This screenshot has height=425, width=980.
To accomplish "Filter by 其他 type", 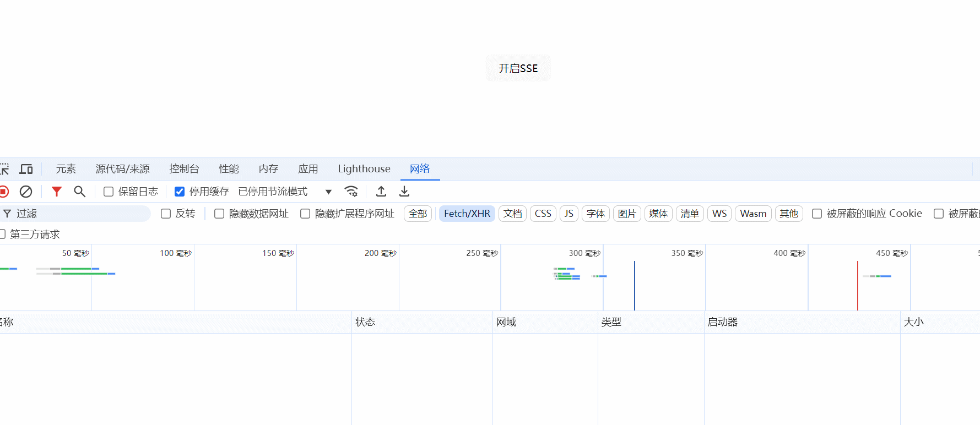I will (x=789, y=214).
